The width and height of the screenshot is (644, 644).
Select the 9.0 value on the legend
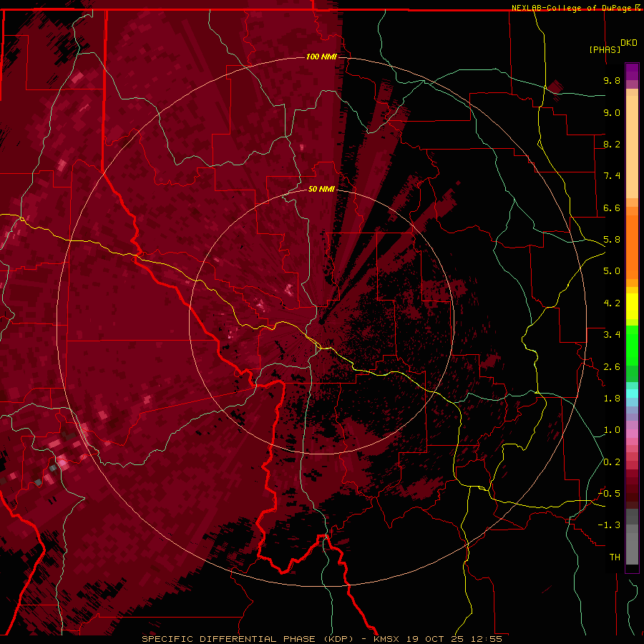pyautogui.click(x=612, y=112)
